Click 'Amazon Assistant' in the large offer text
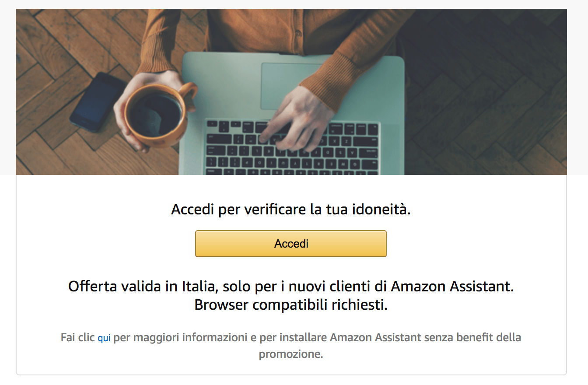The height and width of the screenshot is (385, 588). pos(452,287)
